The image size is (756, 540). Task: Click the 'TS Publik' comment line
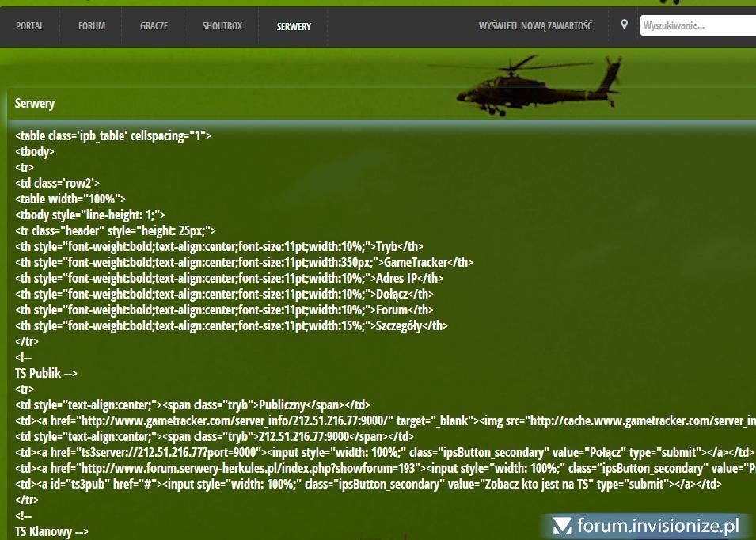pos(46,373)
